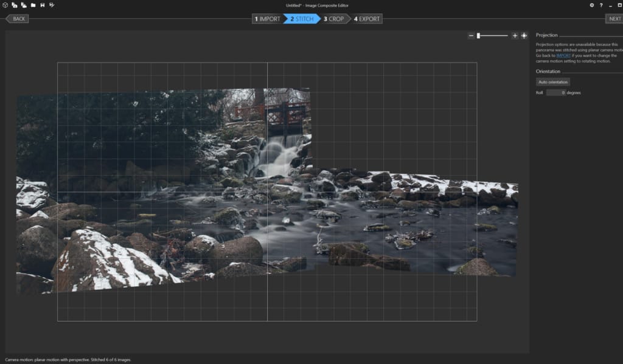Image resolution: width=623 pixels, height=364 pixels.
Task: Click the Save As icon
Action: pos(52,5)
